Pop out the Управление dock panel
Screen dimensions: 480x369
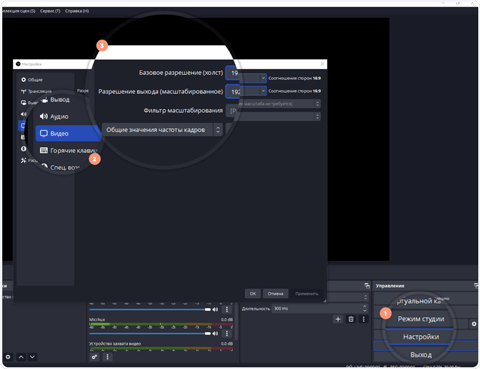(476, 286)
